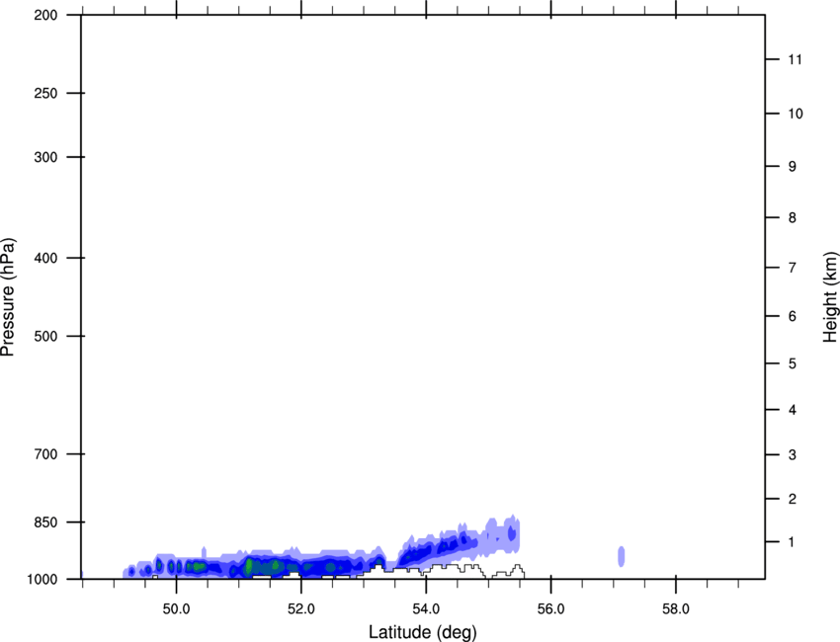Screen dimensions: 840x642
Task: Select the 300 pressure tick label
Action: 45,157
